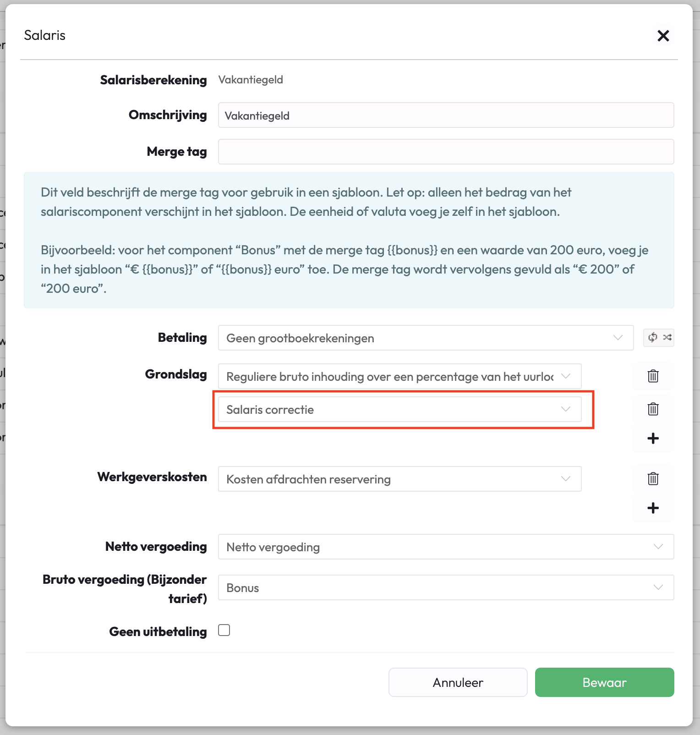Click the Annuleer button

coord(458,682)
